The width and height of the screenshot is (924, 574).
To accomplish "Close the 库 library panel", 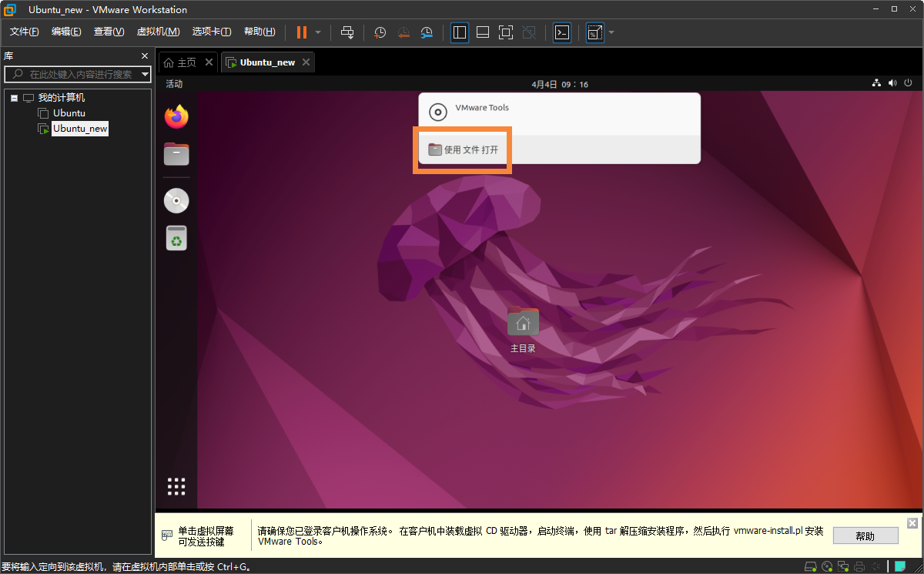I will 144,56.
